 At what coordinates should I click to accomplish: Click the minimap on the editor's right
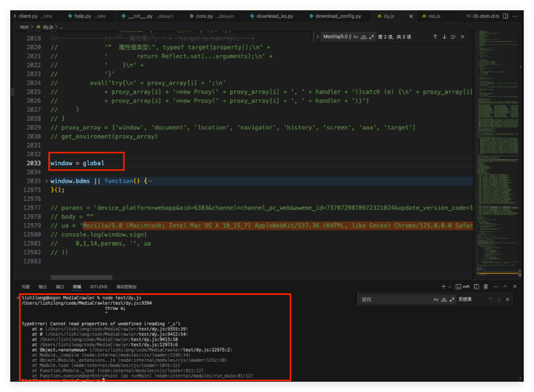pyautogui.click(x=498, y=153)
